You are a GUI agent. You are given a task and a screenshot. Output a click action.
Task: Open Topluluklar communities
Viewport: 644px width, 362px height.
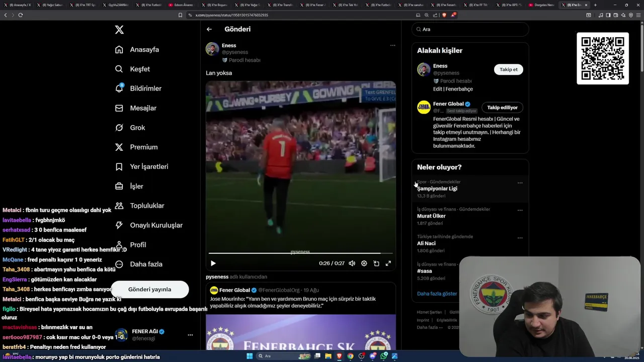click(139, 206)
